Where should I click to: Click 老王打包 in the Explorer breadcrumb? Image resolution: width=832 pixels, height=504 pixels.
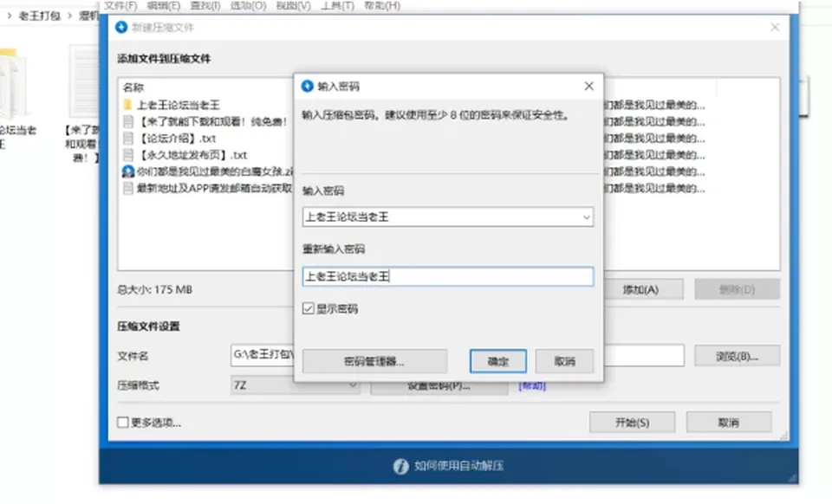[x=40, y=16]
